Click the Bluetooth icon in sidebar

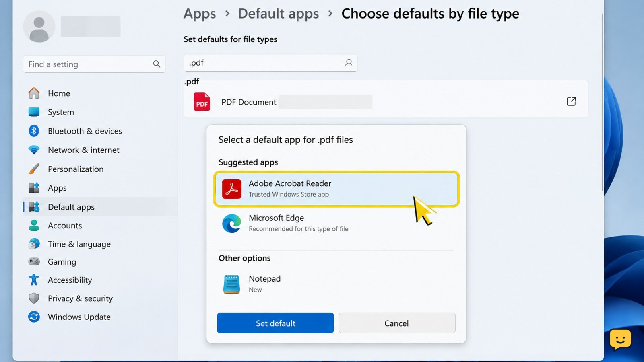click(34, 131)
